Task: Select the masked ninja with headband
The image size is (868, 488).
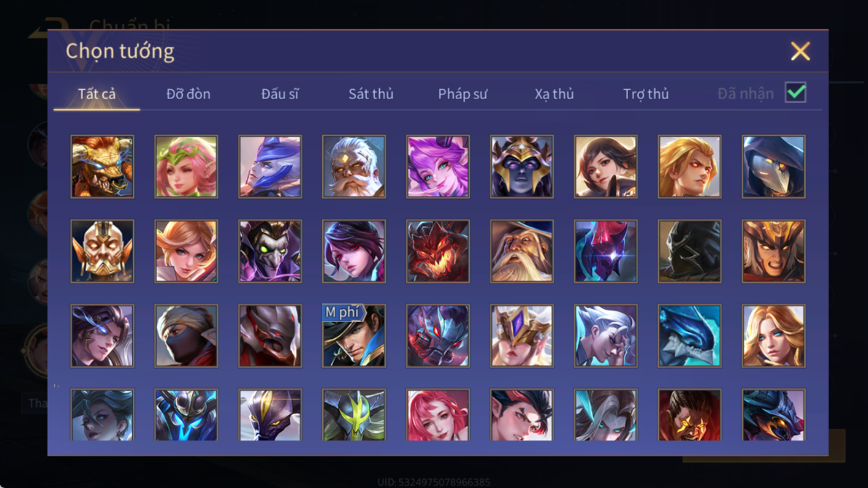Action: click(186, 336)
